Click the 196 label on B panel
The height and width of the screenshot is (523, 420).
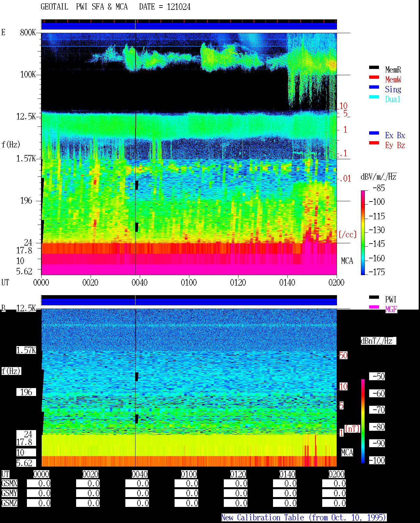point(26,392)
